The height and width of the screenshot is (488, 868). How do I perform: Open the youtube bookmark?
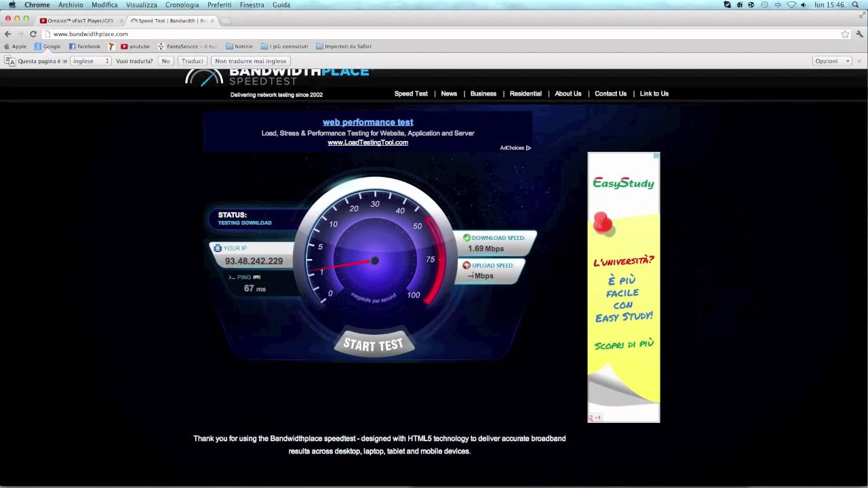click(135, 47)
